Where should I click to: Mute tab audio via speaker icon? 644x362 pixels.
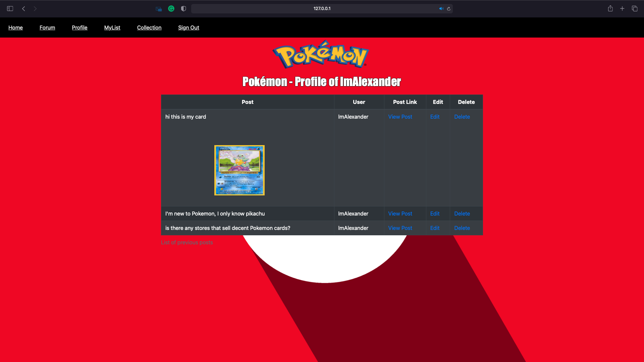point(441,9)
